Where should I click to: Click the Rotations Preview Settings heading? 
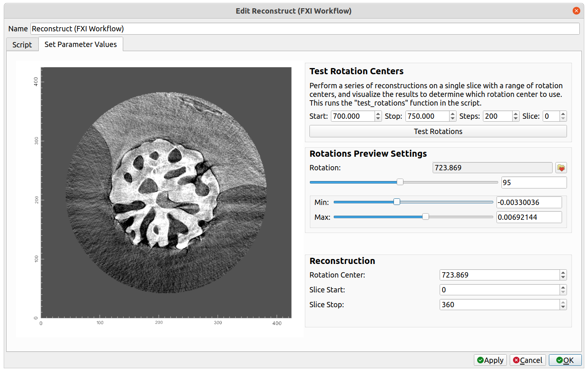[x=368, y=154]
